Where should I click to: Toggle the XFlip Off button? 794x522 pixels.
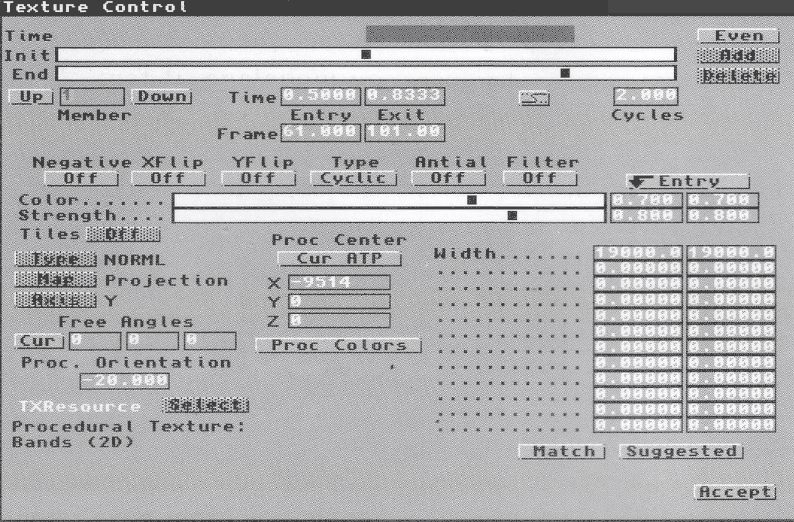(168, 178)
